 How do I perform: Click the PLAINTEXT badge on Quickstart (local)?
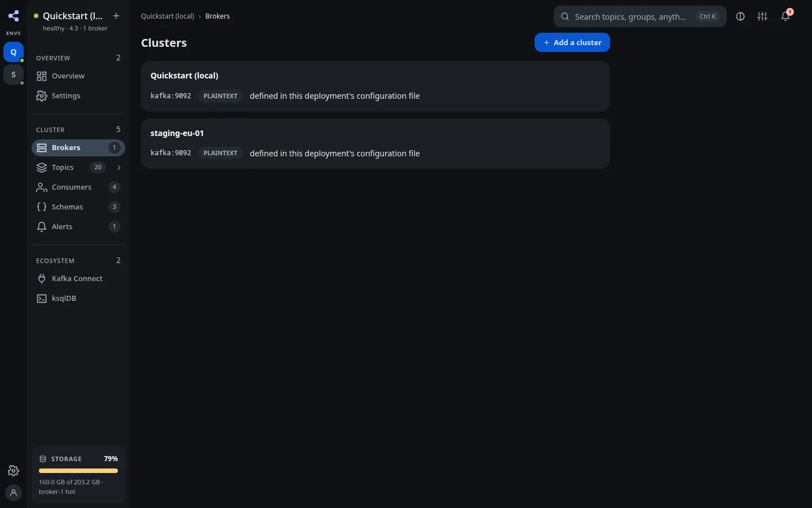point(220,96)
